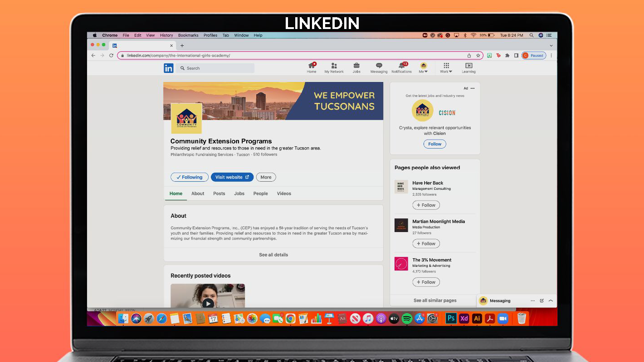Open new tab with plus button
This screenshot has width=644, height=362.
[182, 45]
